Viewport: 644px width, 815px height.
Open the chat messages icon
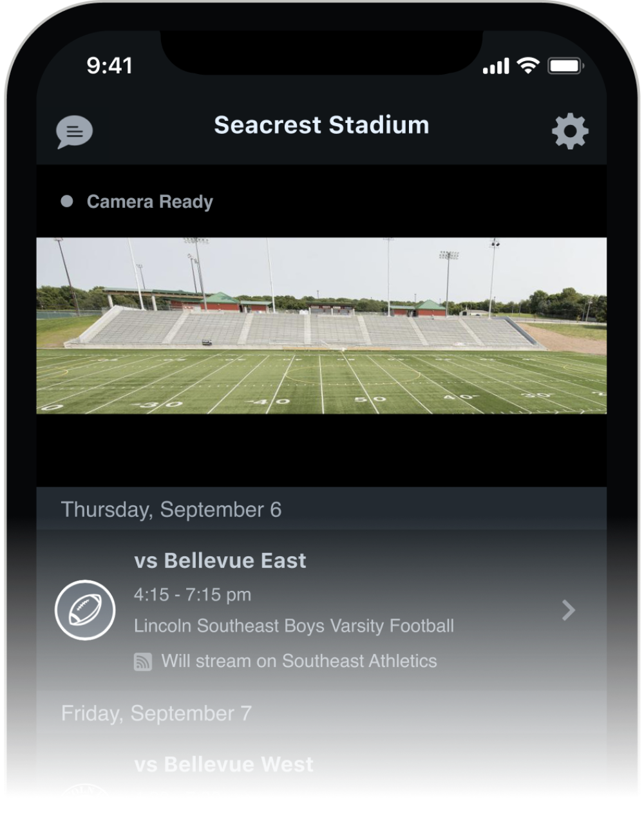click(x=75, y=131)
